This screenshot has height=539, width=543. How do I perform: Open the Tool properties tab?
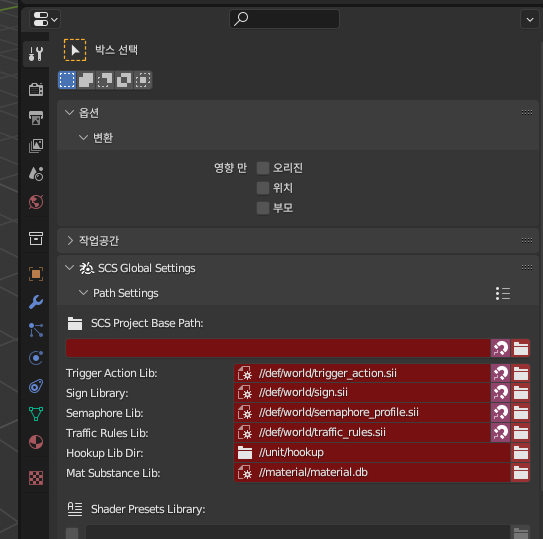(36, 54)
